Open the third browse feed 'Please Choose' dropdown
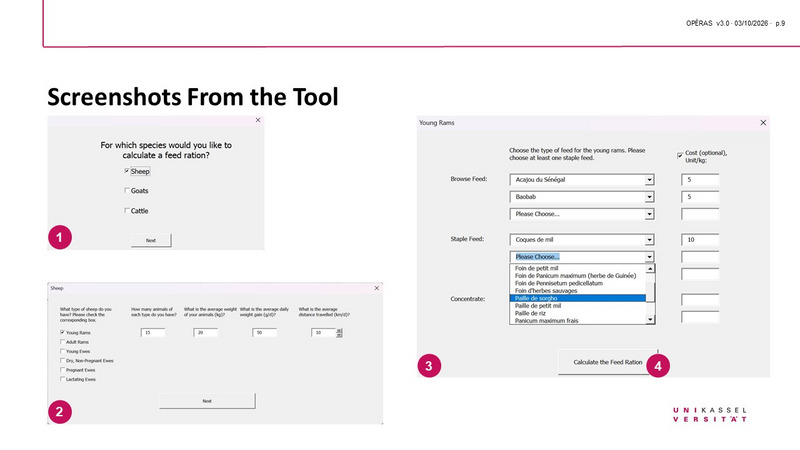800x450 pixels. (649, 214)
